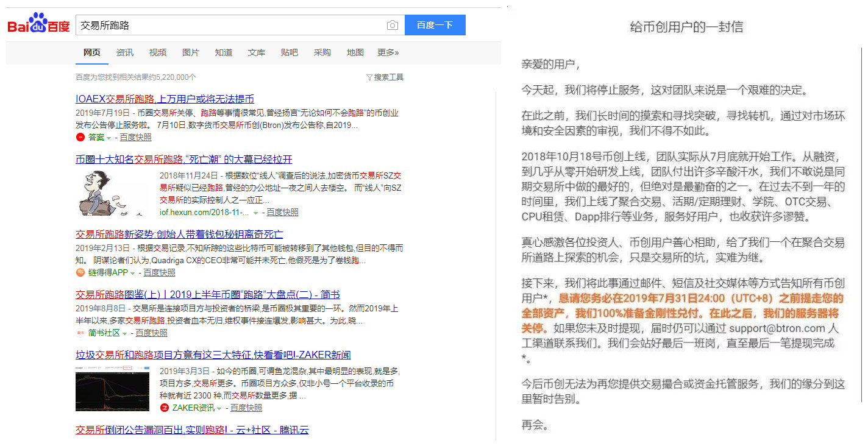
Task: Switch to the 地图 tab
Action: coord(355,52)
